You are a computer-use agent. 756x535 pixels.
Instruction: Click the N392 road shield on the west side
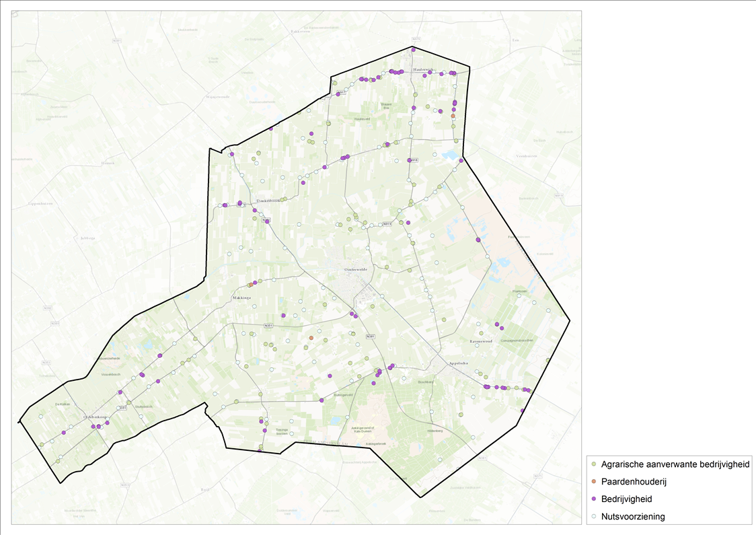(x=47, y=308)
